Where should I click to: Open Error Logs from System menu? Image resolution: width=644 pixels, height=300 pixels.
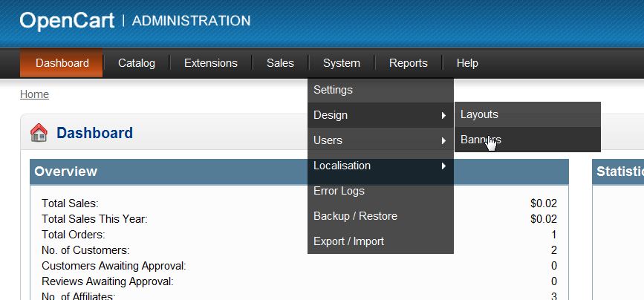[x=339, y=191]
